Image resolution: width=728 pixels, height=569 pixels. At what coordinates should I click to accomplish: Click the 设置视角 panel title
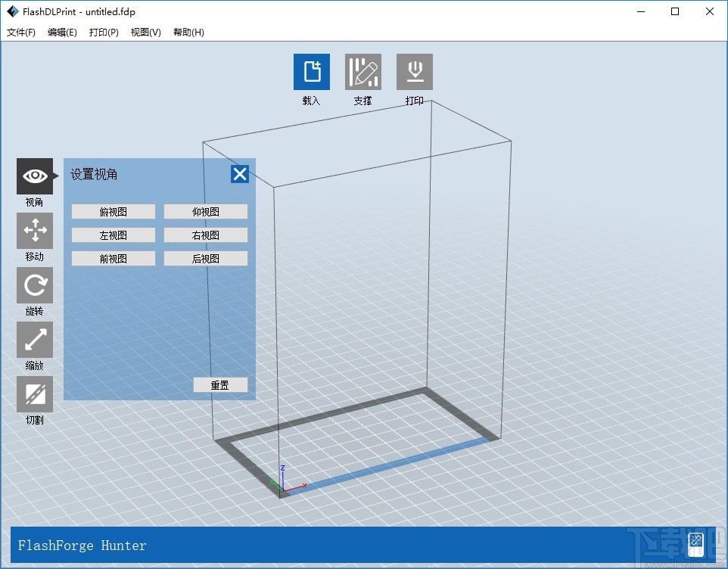click(x=94, y=175)
